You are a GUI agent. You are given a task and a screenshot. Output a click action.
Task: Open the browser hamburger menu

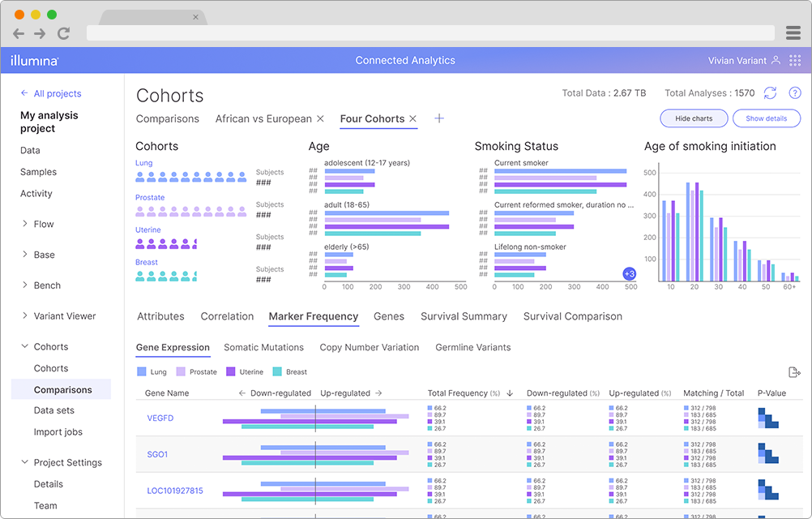pyautogui.click(x=793, y=33)
